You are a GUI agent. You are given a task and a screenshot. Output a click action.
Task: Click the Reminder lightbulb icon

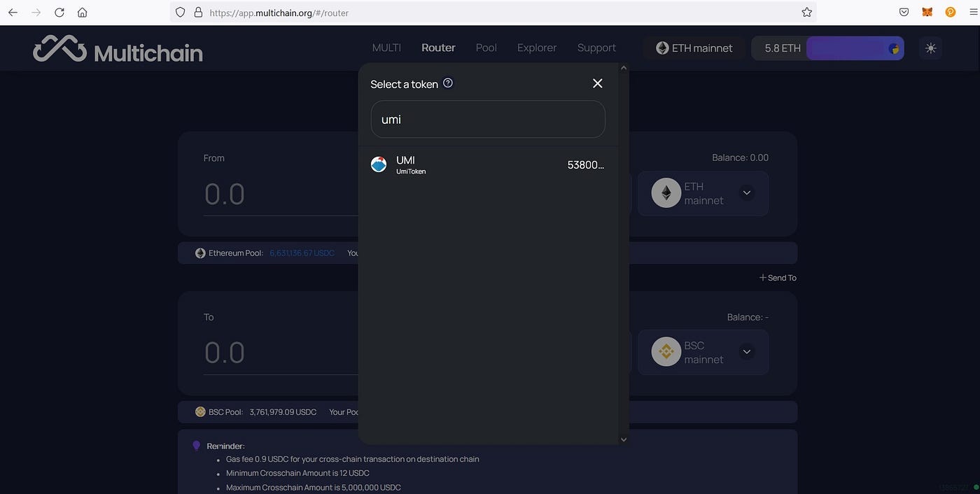coord(197,446)
